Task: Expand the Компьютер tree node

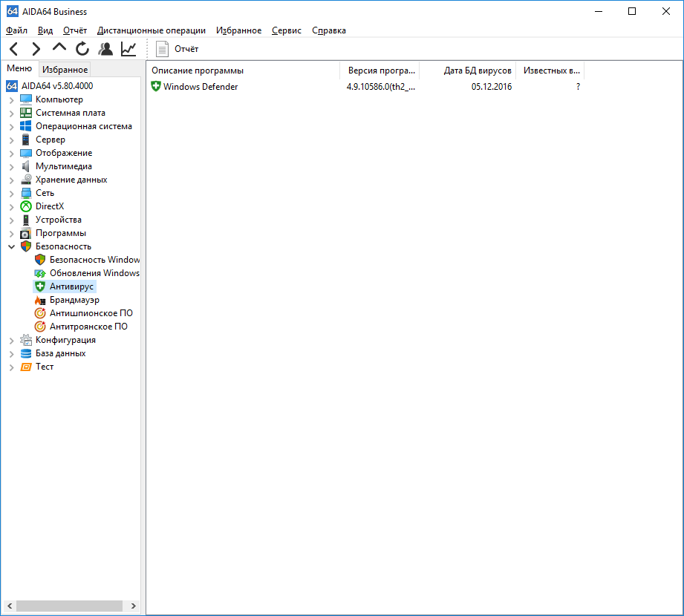Action: click(12, 100)
